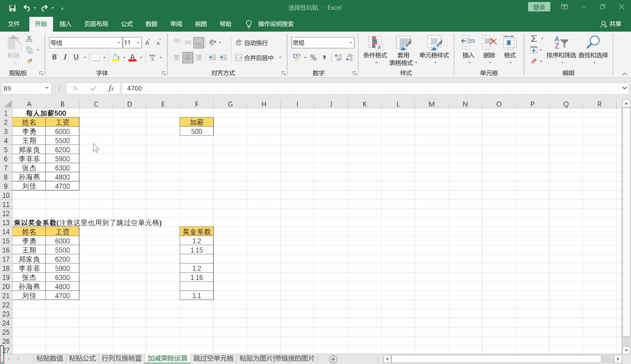The image size is (631, 364).
Task: Switch to the 插入 ribbon tab
Action: coord(65,24)
